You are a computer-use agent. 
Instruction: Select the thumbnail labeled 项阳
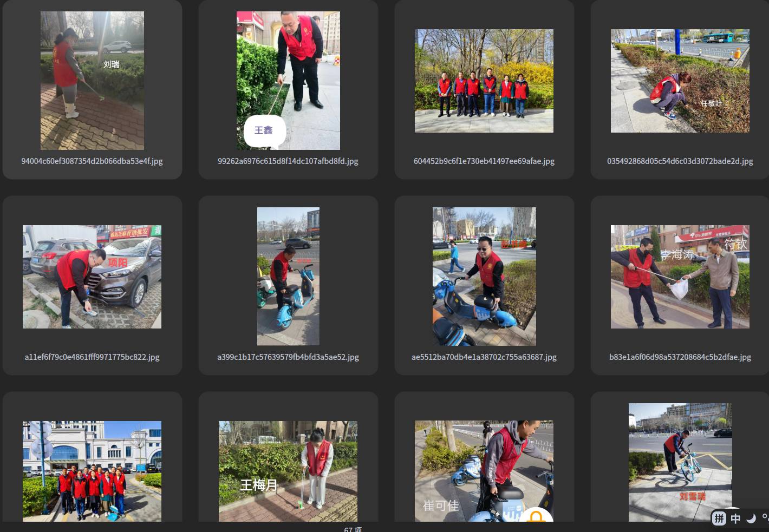pos(92,277)
